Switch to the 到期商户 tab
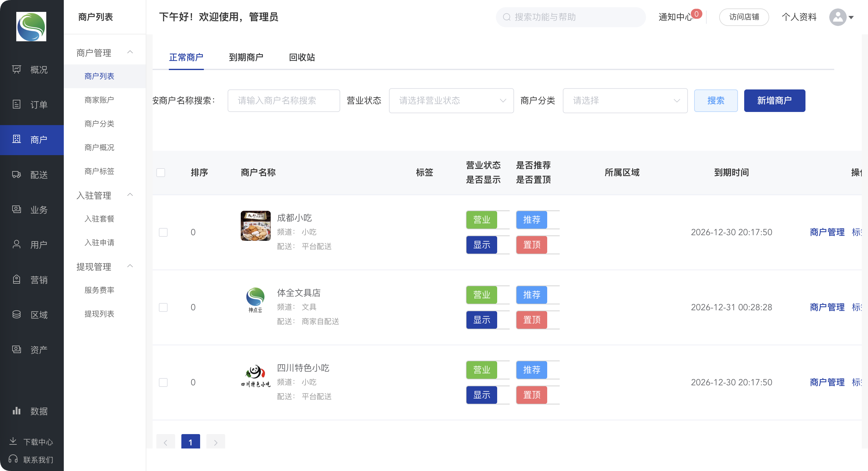 (x=246, y=57)
